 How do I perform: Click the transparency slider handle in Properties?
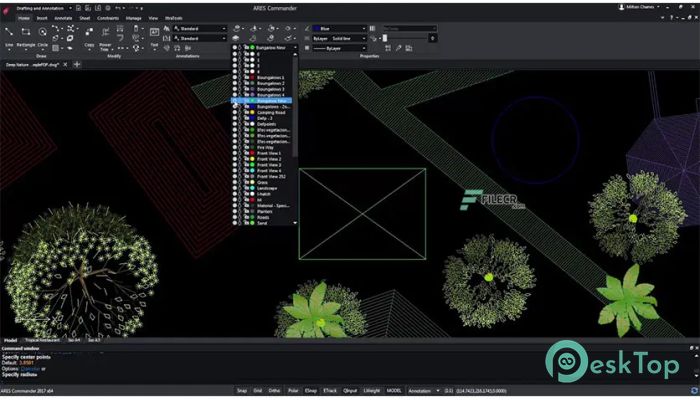385,38
